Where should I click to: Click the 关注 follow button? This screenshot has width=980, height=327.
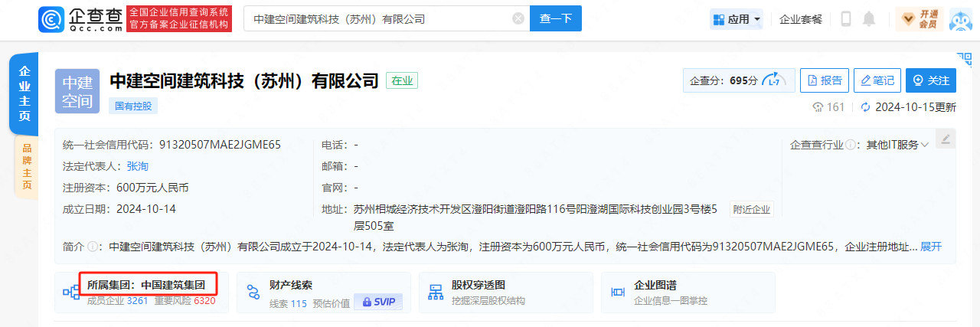[931, 80]
